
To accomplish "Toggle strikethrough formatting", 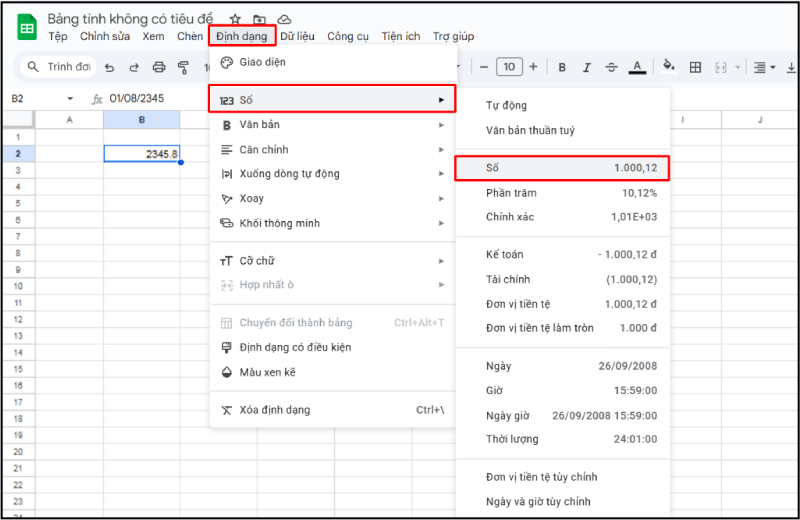I will point(611,67).
